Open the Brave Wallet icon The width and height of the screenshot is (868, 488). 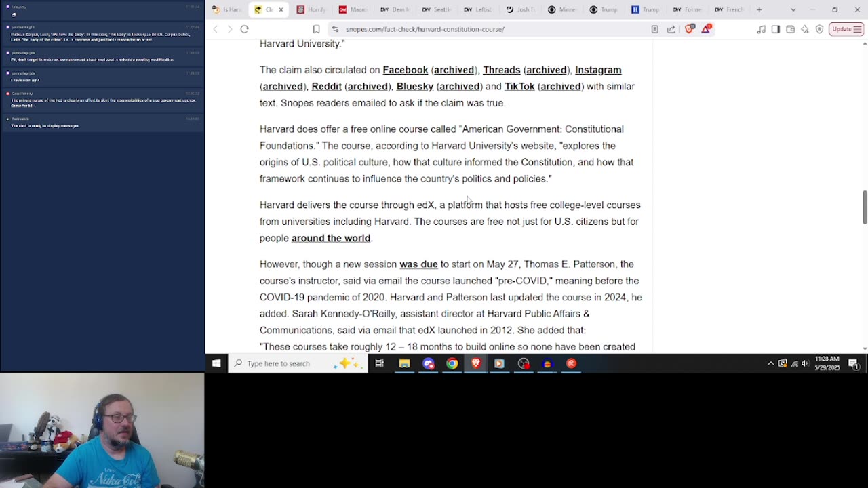(x=790, y=29)
